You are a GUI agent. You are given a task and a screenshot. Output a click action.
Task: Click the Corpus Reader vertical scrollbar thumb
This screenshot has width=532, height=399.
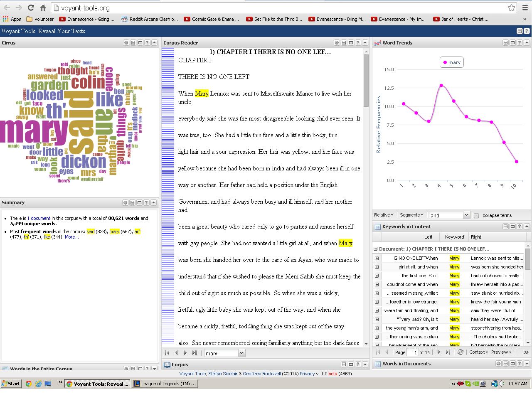click(366, 81)
